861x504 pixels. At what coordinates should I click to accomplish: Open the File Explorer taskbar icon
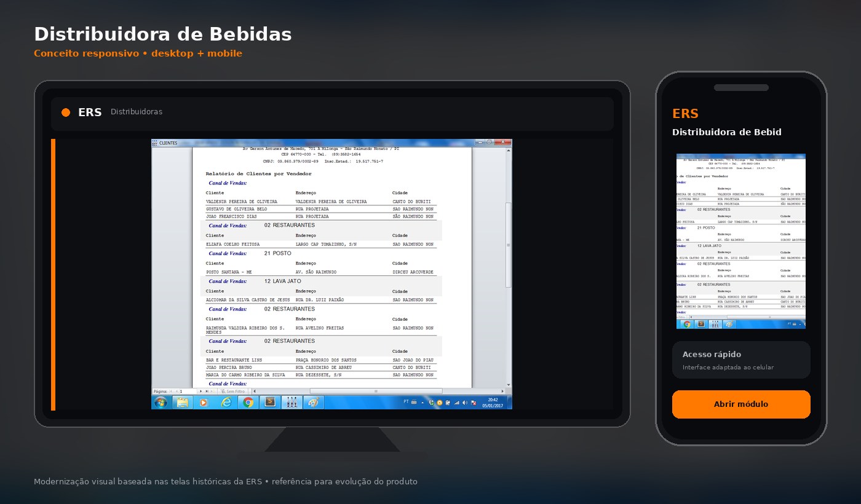pos(183,403)
